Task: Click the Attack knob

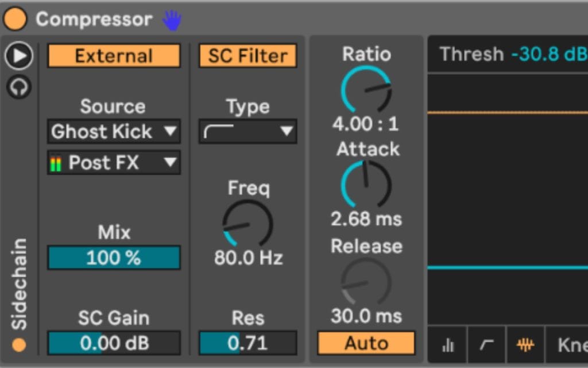Action: coord(366,185)
